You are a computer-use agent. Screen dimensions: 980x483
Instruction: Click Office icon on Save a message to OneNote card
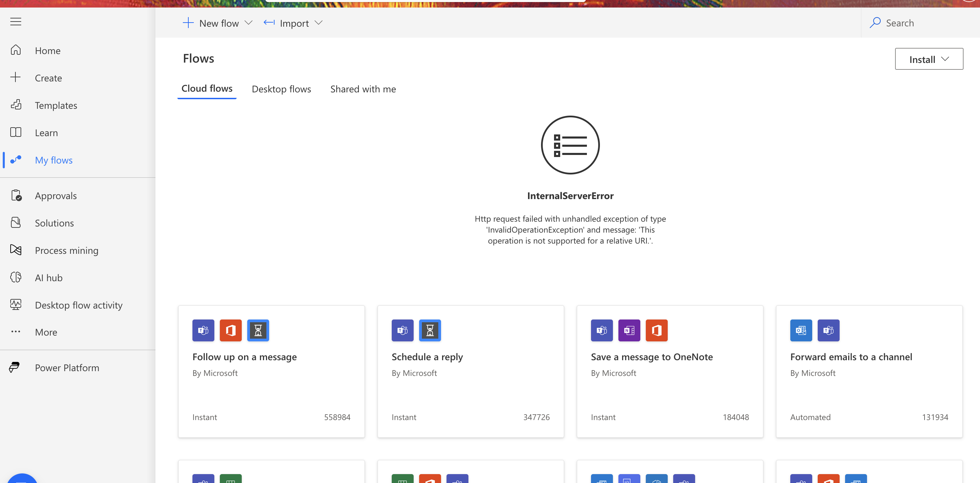coord(657,330)
